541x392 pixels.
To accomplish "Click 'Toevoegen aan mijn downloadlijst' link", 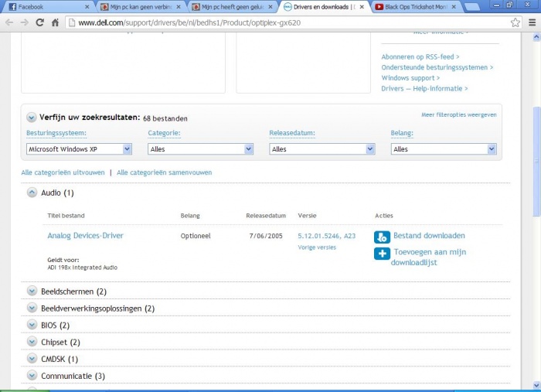I will pos(428,257).
